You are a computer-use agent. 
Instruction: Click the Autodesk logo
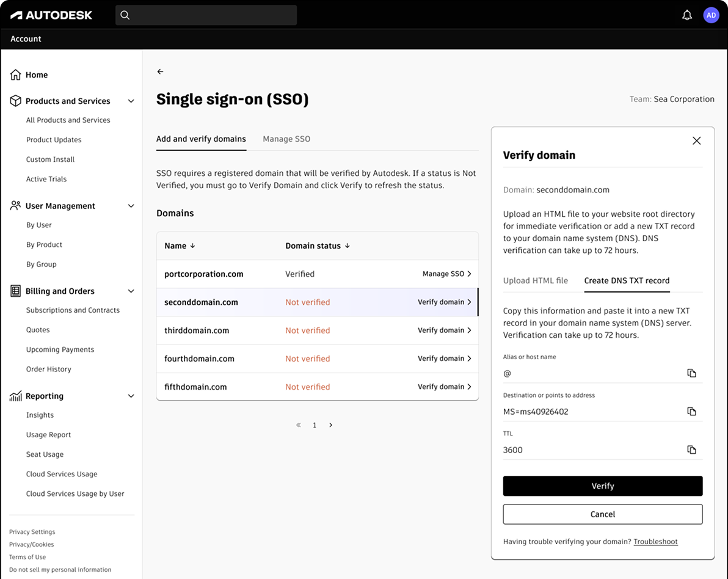click(x=51, y=15)
